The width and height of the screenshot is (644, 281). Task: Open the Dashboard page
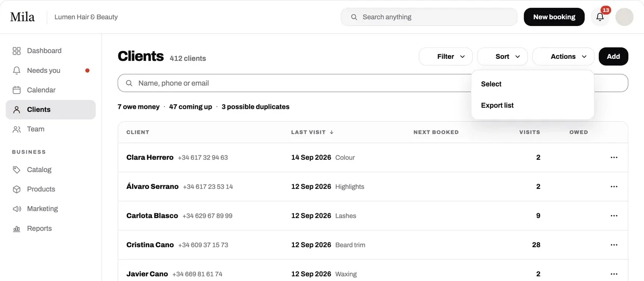point(50,51)
